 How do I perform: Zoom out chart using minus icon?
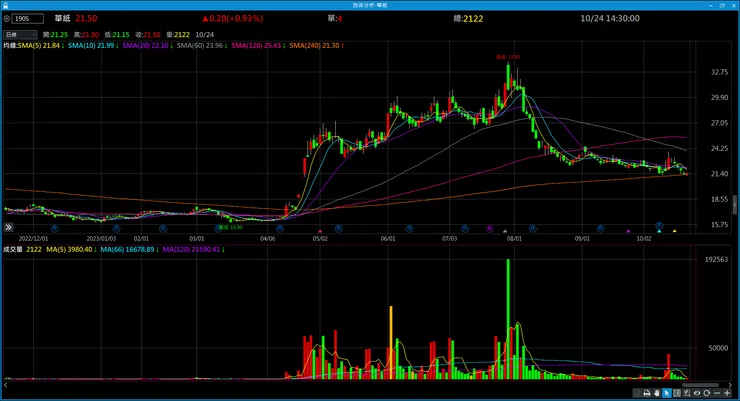[x=717, y=393]
